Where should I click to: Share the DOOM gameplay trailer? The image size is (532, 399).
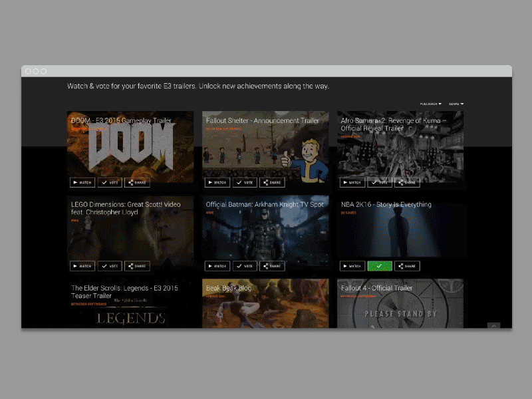[x=137, y=182]
